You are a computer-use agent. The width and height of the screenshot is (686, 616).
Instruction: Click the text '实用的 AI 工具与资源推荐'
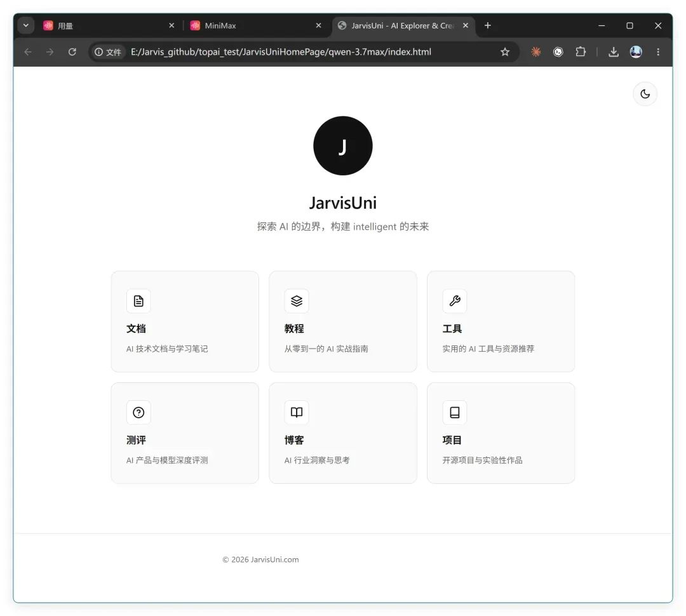488,349
